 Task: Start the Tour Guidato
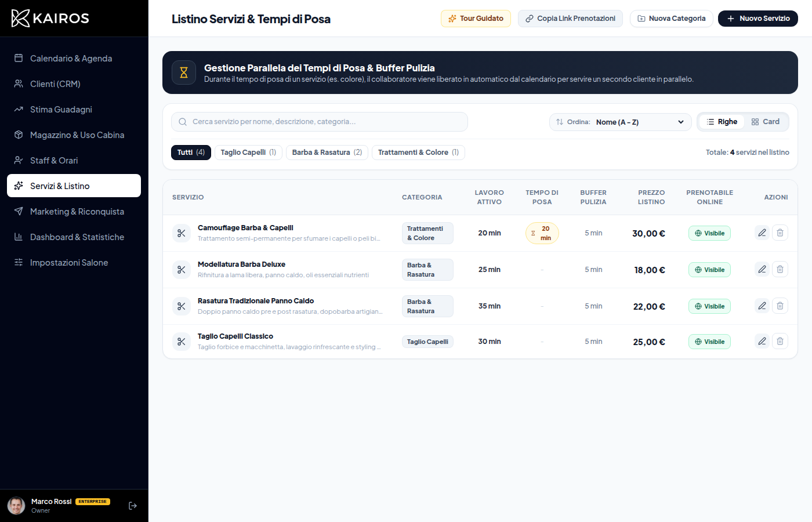click(x=476, y=19)
